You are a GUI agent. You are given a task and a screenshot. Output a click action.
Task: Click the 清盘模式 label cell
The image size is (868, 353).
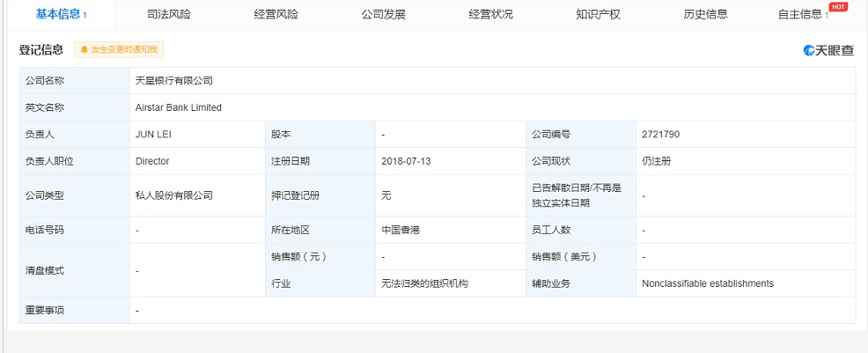tap(75, 270)
